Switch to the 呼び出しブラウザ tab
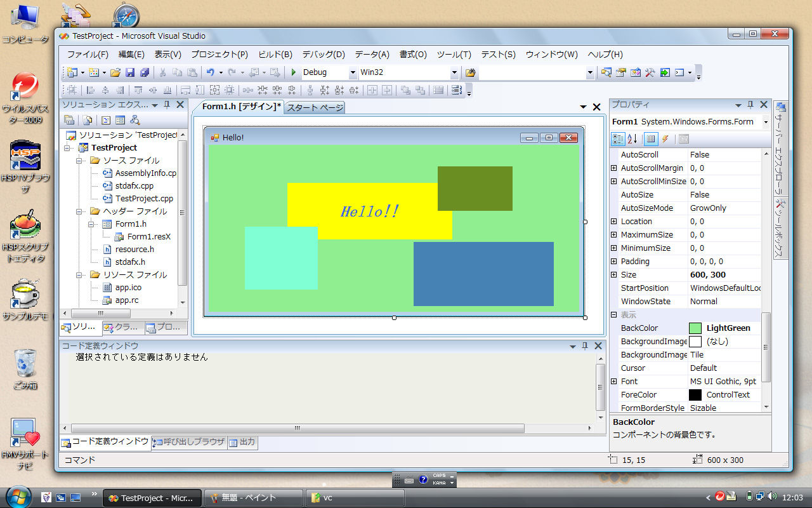Viewport: 812px width, 508px height. tap(189, 442)
